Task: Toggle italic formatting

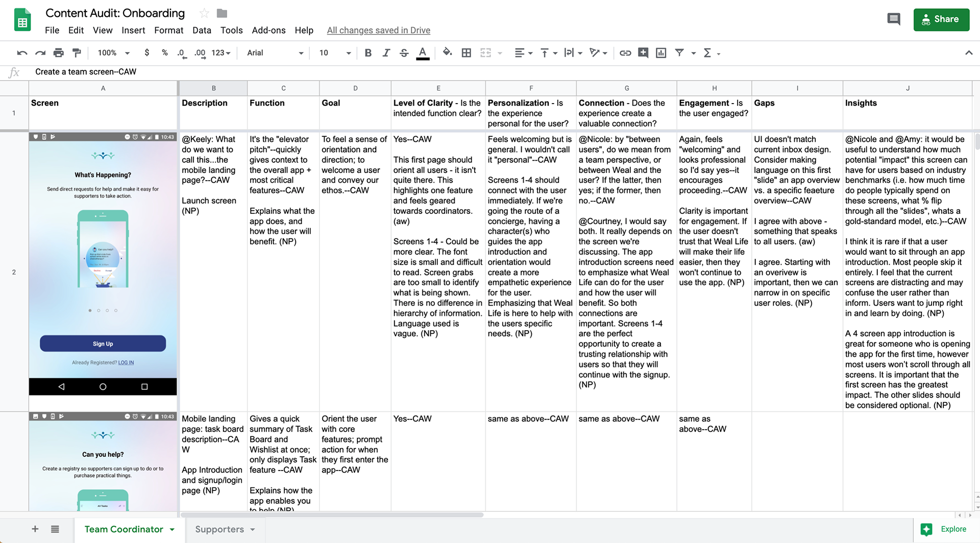Action: click(x=386, y=53)
